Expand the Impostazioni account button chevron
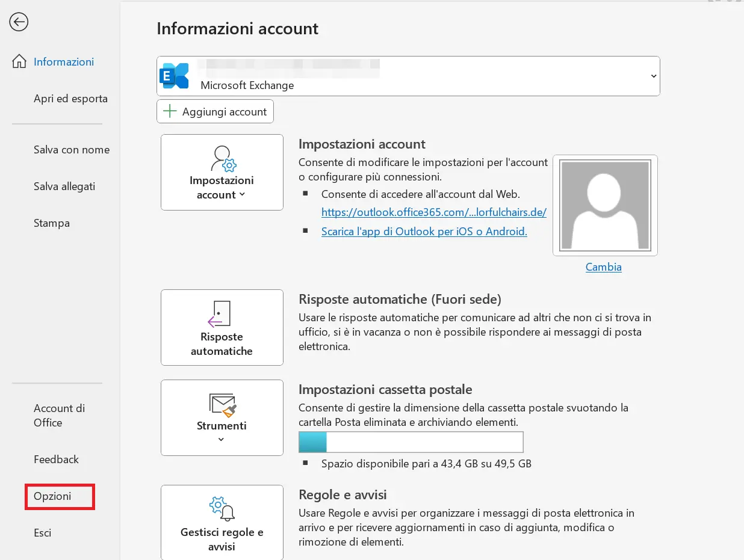Screen dimensions: 744x560 point(242,194)
